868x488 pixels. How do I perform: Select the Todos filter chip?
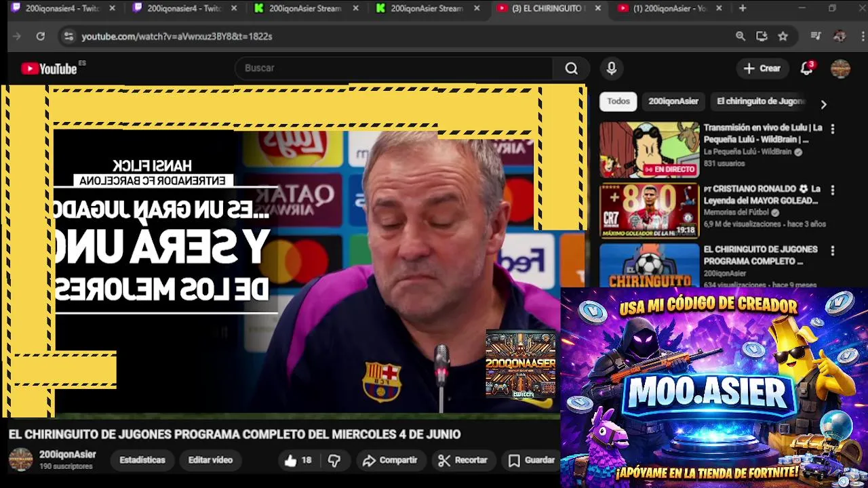(618, 102)
